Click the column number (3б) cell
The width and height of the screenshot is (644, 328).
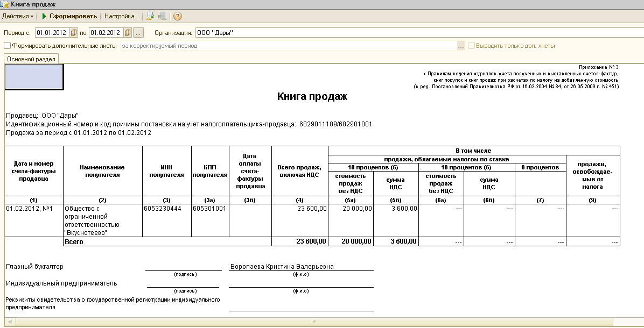pos(250,200)
